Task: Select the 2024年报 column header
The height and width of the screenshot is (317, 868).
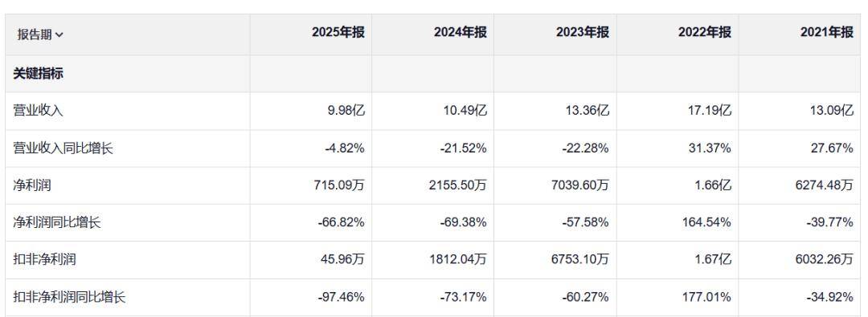Action: click(461, 33)
